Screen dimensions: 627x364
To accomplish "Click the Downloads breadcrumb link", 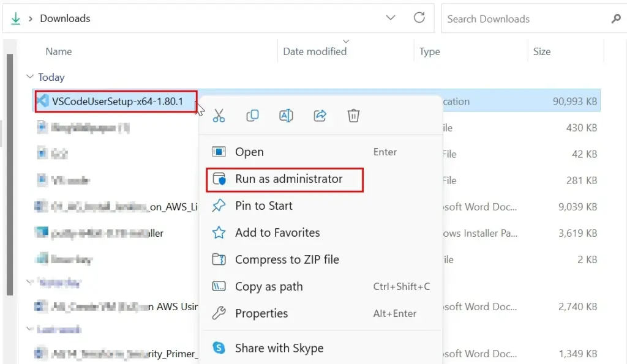I will click(64, 18).
